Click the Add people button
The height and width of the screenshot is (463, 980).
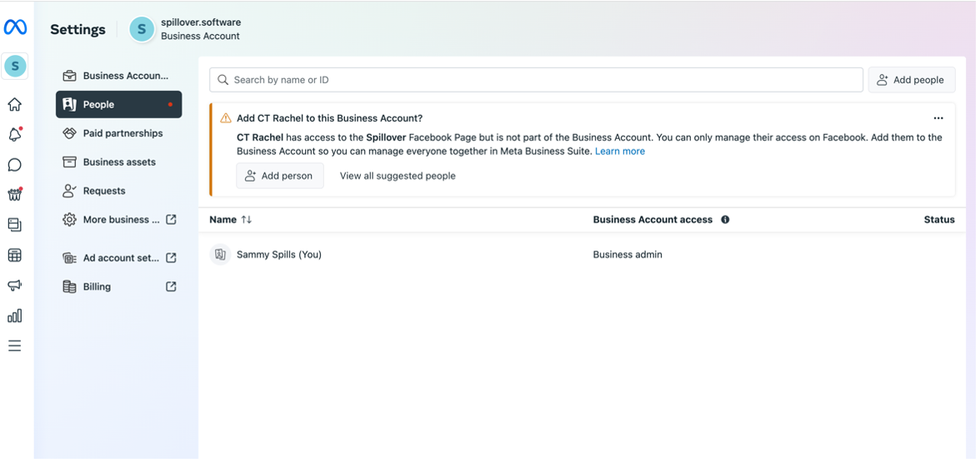coord(912,80)
